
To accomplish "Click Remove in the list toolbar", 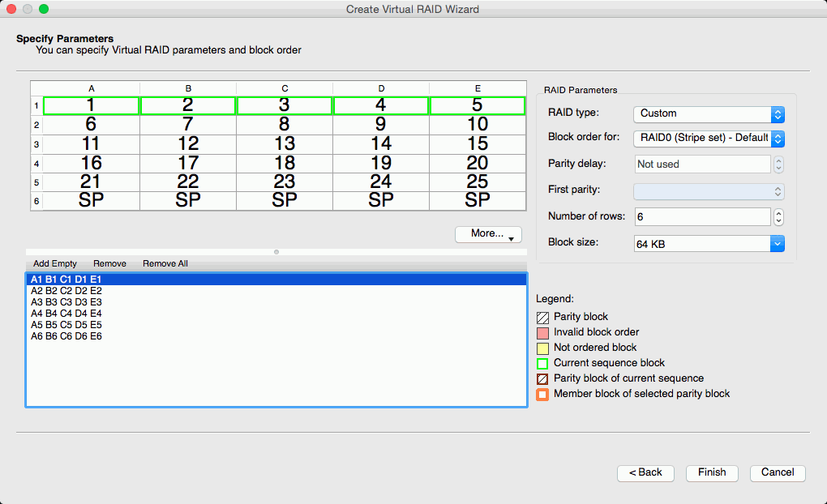I will [109, 263].
